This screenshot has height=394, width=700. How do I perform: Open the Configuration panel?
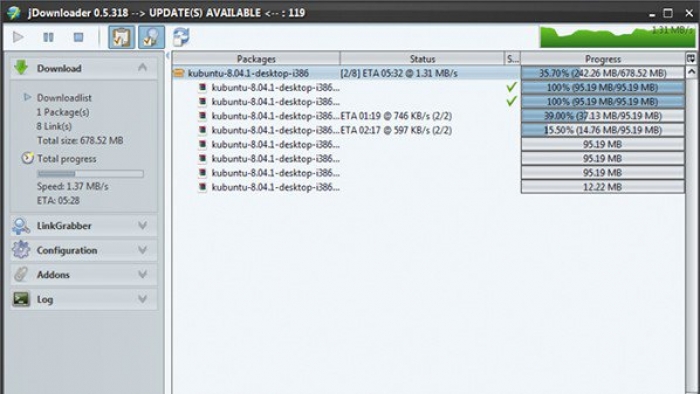pos(67,250)
